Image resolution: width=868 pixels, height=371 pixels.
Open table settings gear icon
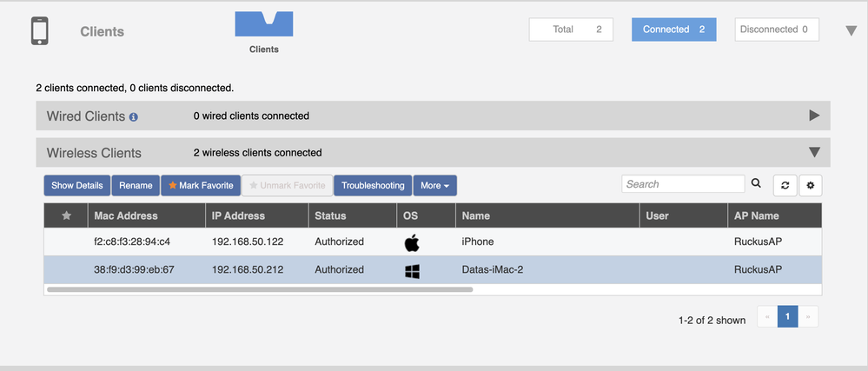pyautogui.click(x=811, y=185)
